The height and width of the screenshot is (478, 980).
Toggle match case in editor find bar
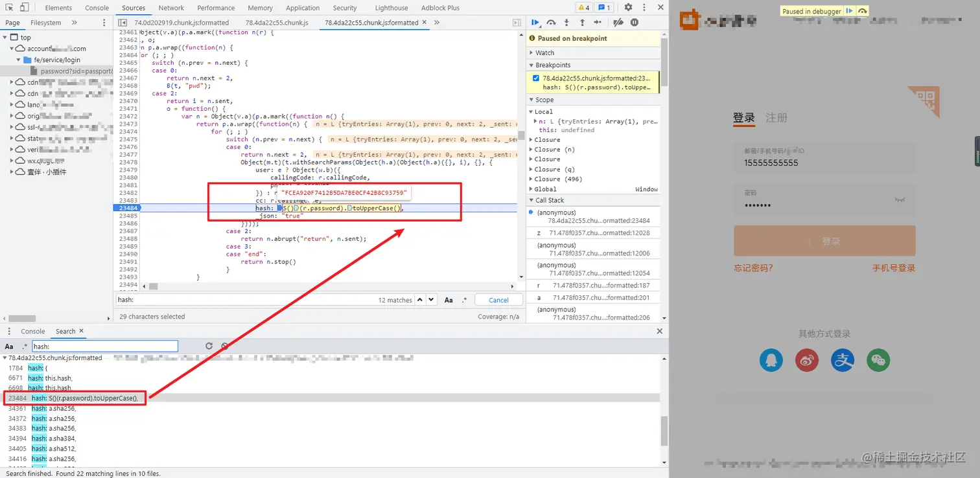pos(449,300)
